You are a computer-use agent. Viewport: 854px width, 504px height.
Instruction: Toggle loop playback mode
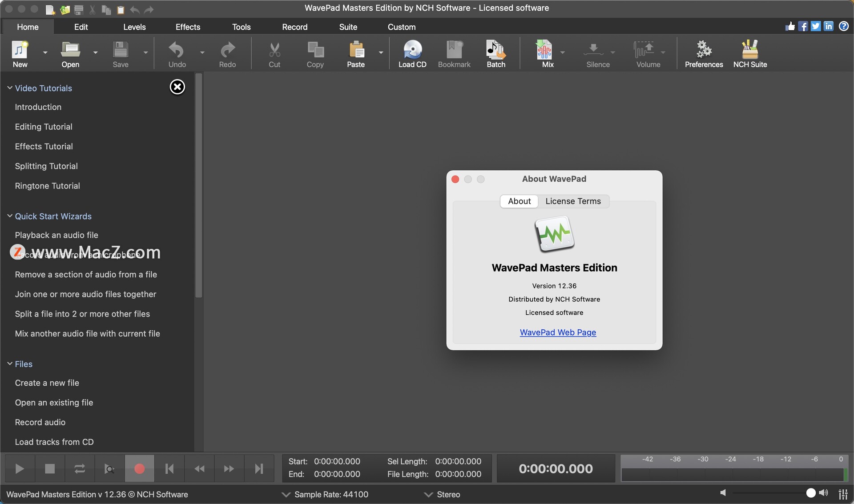coord(80,469)
